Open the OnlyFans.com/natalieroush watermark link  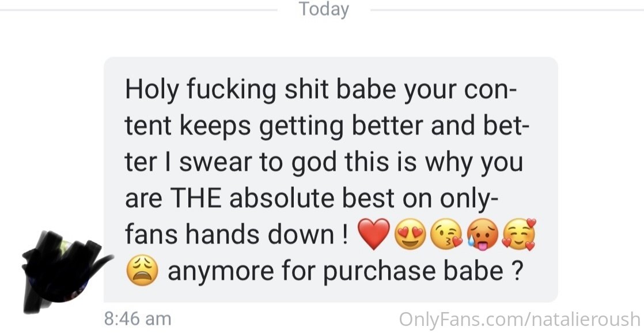pos(519,320)
